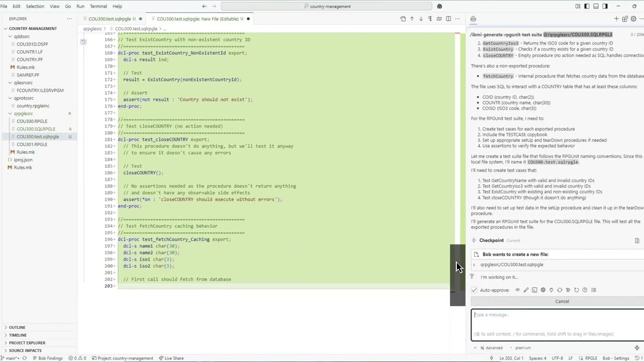
Task: Jump to next change with down arrow
Action: [x=421, y=19]
